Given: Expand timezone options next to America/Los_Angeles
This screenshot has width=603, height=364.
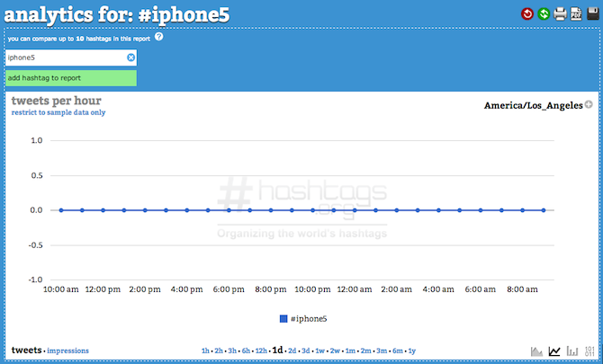Looking at the screenshot, I should 589,104.
